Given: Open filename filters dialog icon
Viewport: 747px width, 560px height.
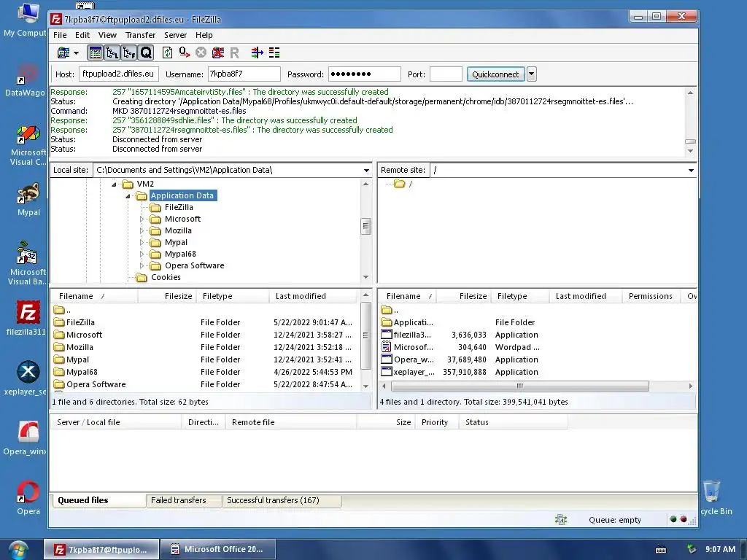Looking at the screenshot, I should tap(258, 52).
